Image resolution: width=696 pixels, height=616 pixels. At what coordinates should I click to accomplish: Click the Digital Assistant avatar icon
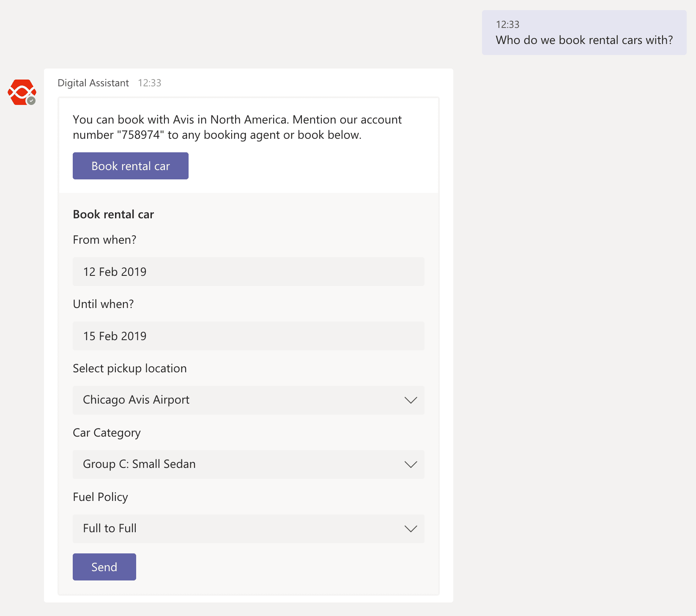click(22, 92)
